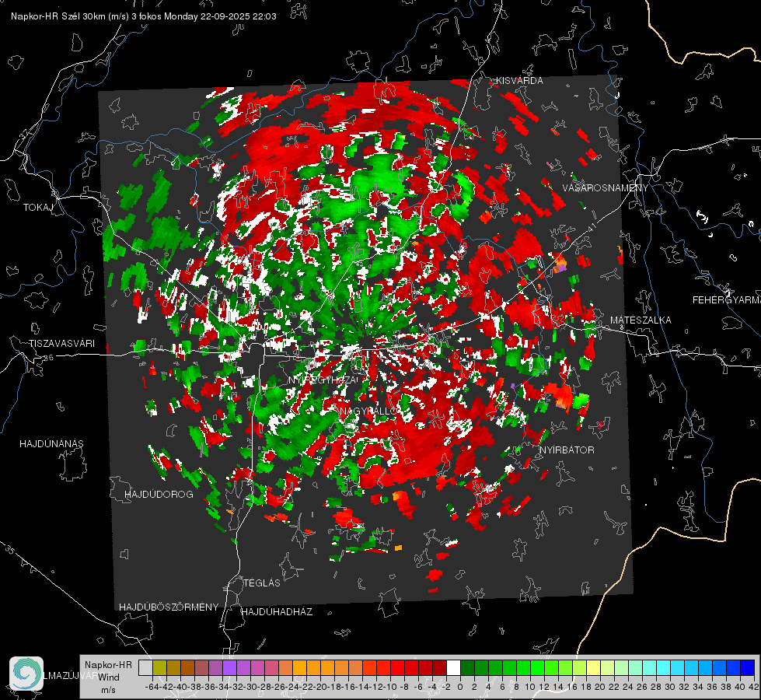Click the NAGYKÁLLÓ map label
This screenshot has width=761, height=700.
click(x=369, y=411)
